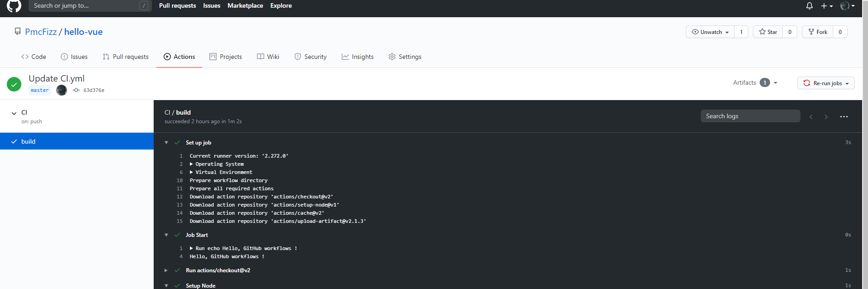Open the Artifacts dropdown
The image size is (868, 289).
coord(755,82)
